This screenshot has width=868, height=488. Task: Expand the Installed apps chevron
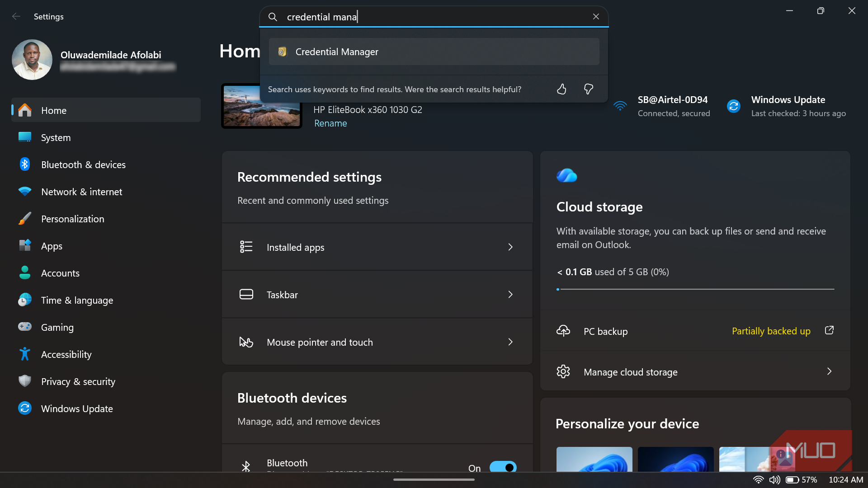click(510, 247)
